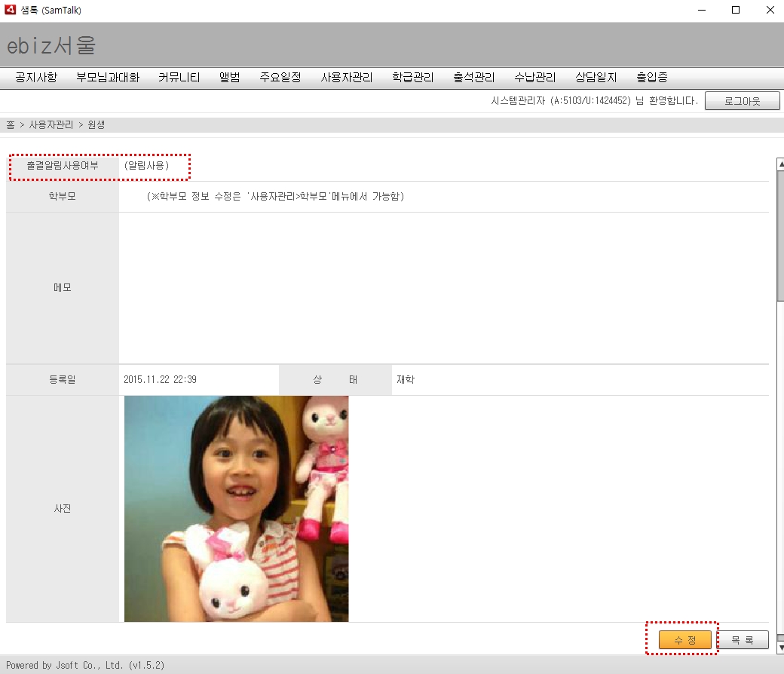The height and width of the screenshot is (674, 784).
Task: Open the 학급관리 menu
Action: [412, 77]
